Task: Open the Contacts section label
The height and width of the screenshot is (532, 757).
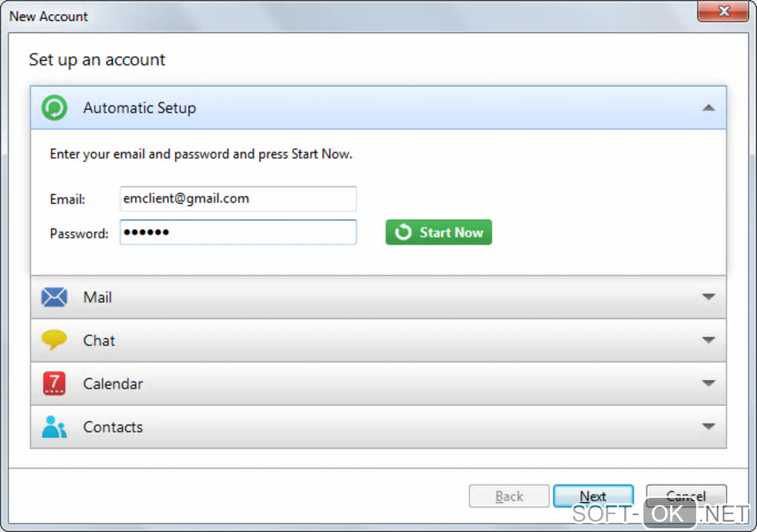Action: (113, 427)
